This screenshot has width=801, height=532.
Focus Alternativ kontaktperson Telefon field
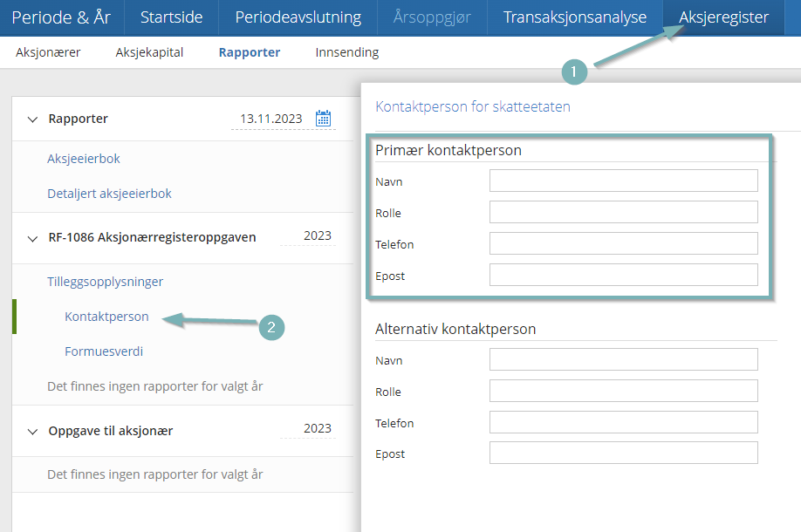coord(623,422)
